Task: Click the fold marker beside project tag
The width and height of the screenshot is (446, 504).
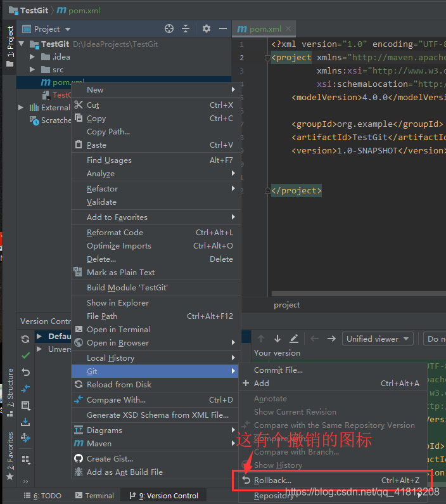Action: click(267, 58)
